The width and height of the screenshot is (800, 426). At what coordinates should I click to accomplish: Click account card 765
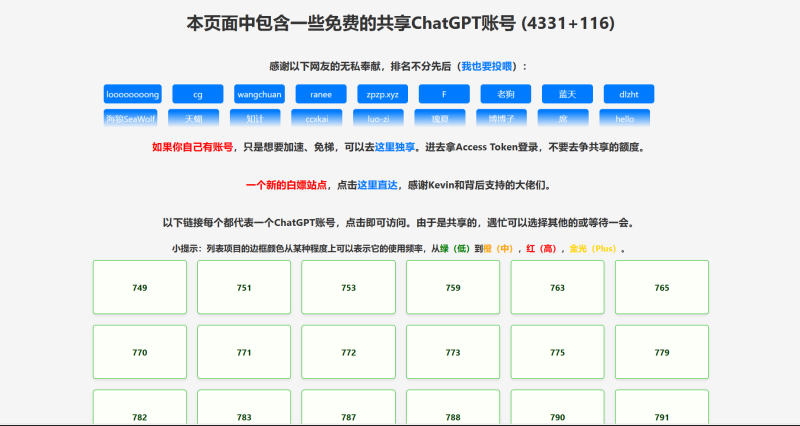[662, 287]
